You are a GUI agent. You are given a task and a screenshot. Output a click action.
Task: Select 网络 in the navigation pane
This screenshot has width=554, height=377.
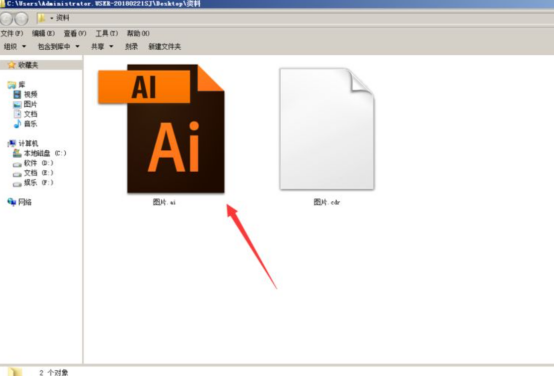click(x=25, y=202)
